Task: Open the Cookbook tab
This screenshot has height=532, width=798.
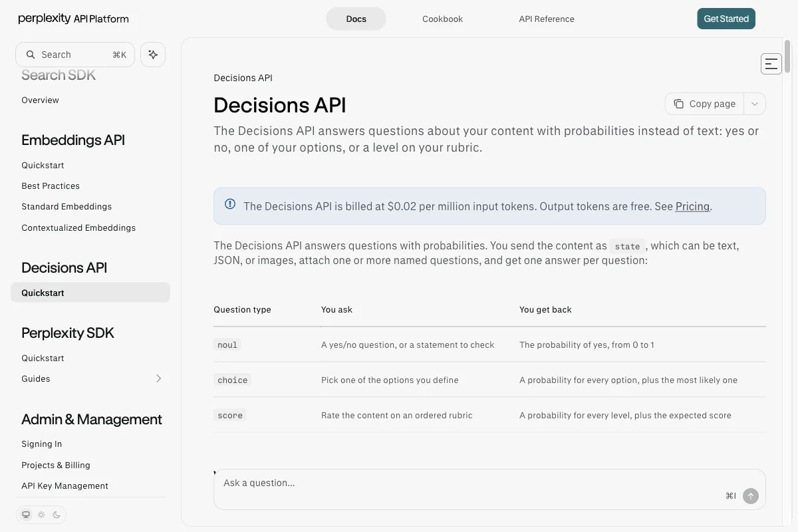Action: (442, 19)
